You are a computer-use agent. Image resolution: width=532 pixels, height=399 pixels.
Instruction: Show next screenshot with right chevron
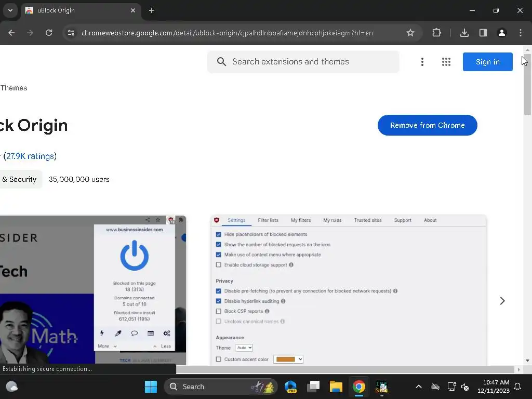(502, 301)
